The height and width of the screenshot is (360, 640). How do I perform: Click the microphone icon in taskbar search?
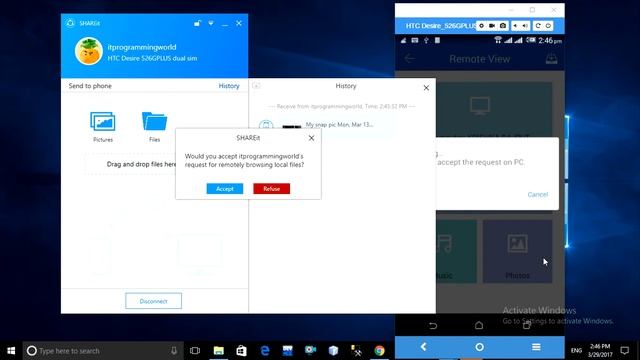pyautogui.click(x=174, y=351)
